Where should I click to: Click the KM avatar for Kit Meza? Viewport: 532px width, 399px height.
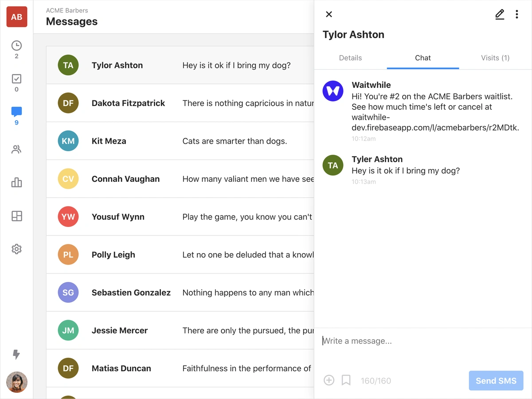pyautogui.click(x=68, y=141)
